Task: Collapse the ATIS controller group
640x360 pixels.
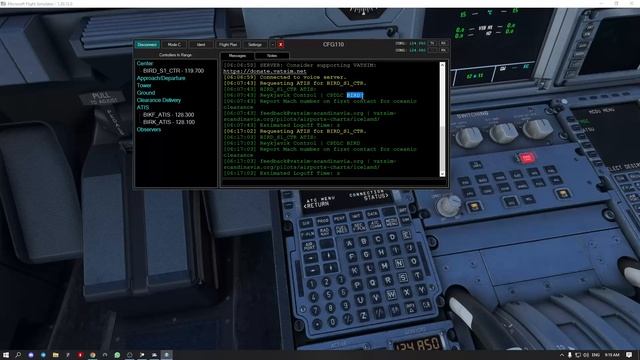Action: pyautogui.click(x=142, y=107)
